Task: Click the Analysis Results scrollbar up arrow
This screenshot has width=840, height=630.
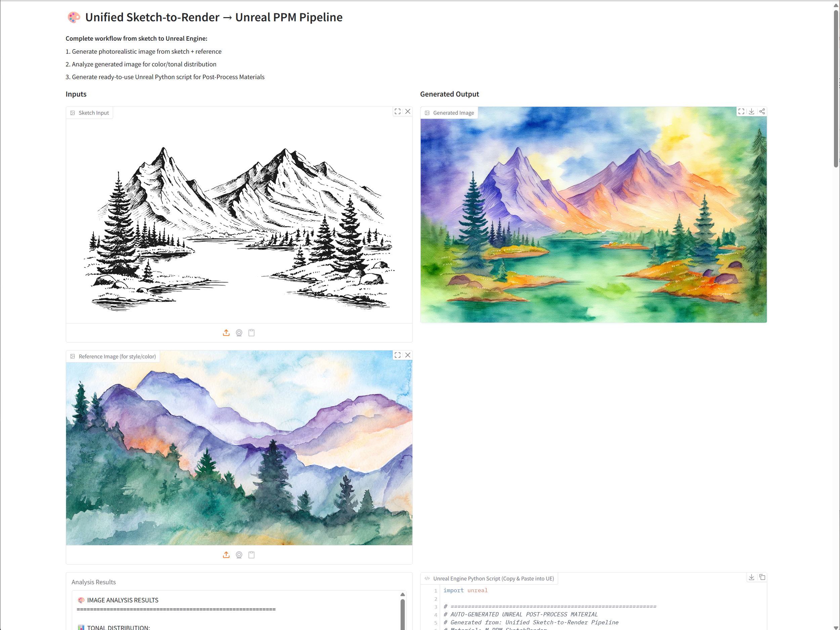Action: coord(402,594)
